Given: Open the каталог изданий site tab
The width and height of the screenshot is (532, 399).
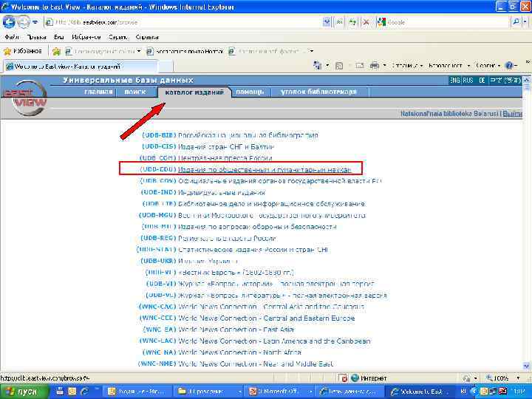Looking at the screenshot, I should 194,92.
